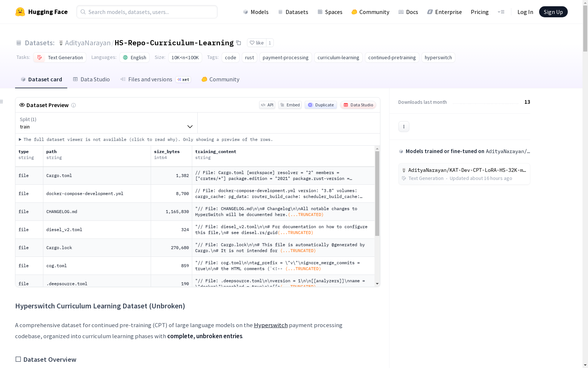Select the cog.toml path cell
The width and height of the screenshot is (588, 368).
[97, 266]
